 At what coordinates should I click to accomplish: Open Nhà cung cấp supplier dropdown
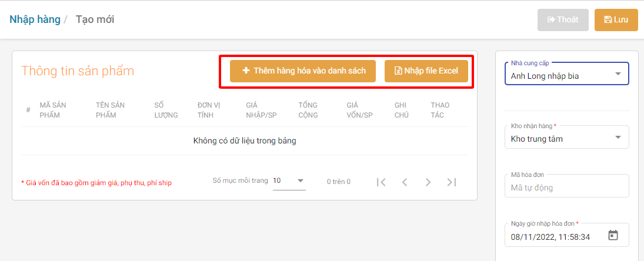(x=566, y=75)
